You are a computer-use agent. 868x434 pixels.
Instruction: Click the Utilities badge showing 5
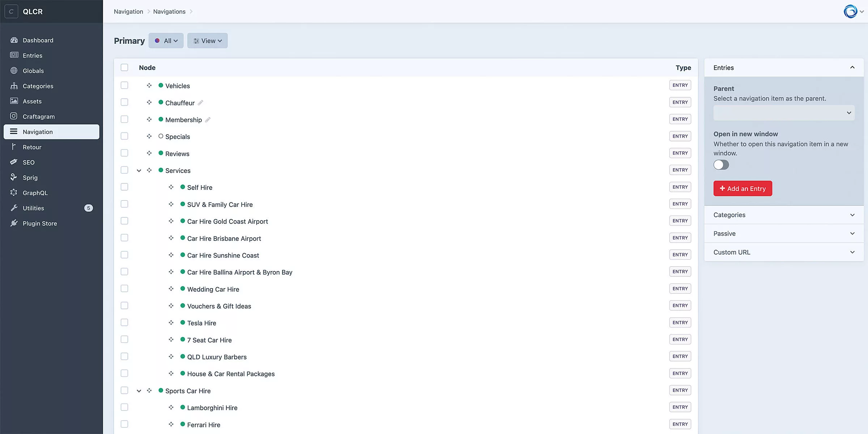tap(89, 208)
